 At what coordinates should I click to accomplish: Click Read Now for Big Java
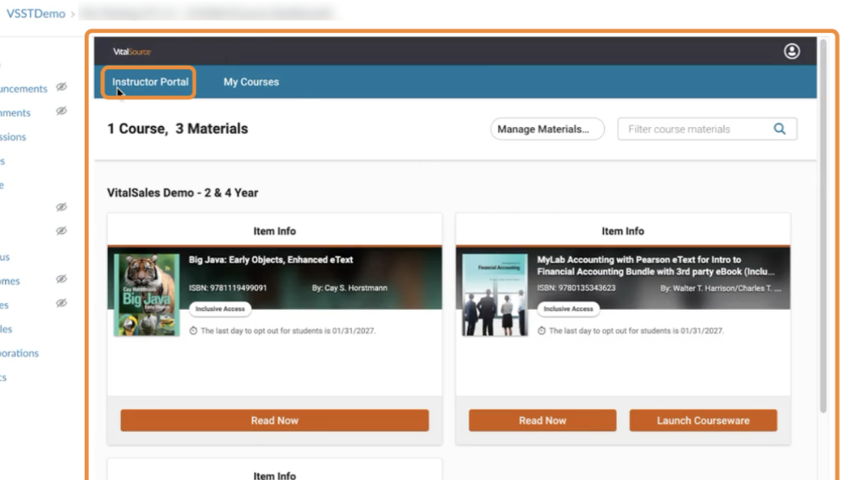pyautogui.click(x=274, y=420)
